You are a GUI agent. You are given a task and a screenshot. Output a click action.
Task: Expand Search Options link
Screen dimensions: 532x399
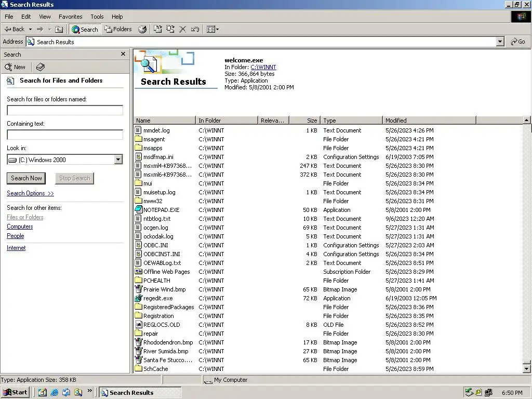tap(30, 193)
